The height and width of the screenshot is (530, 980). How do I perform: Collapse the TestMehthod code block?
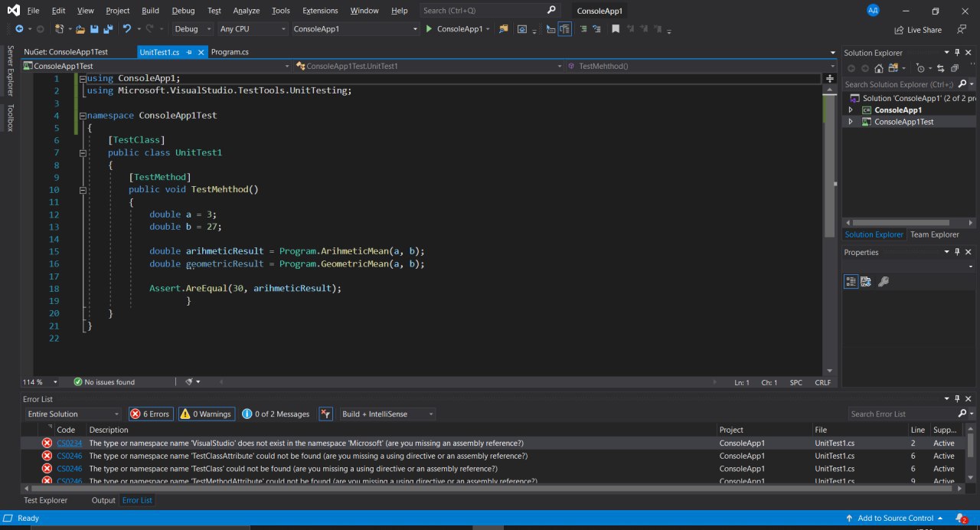[83, 189]
